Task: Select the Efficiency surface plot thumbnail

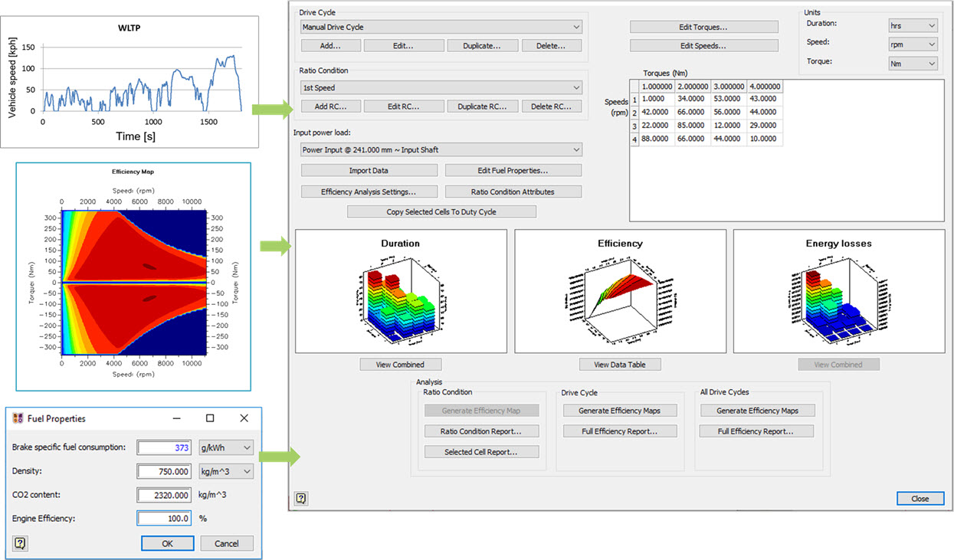Action: pyautogui.click(x=620, y=291)
